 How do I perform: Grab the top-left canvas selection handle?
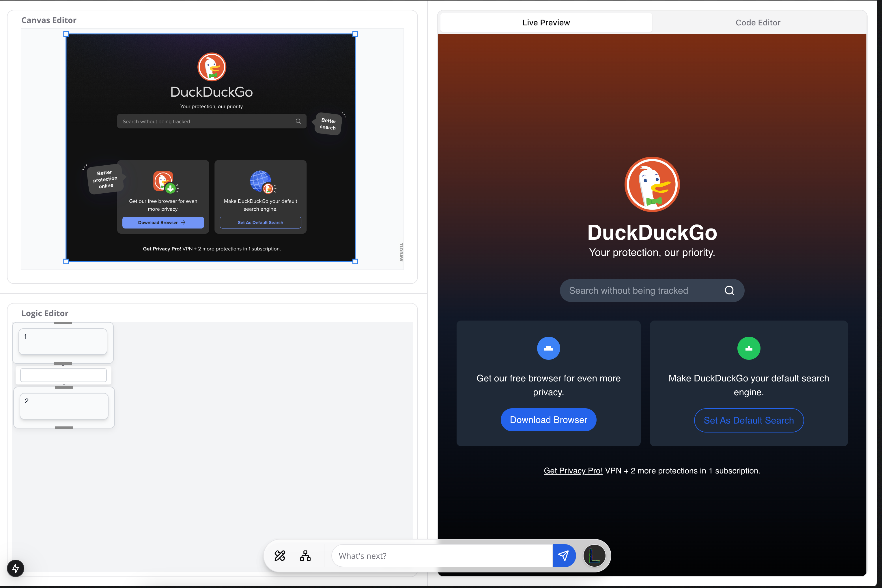pos(66,34)
